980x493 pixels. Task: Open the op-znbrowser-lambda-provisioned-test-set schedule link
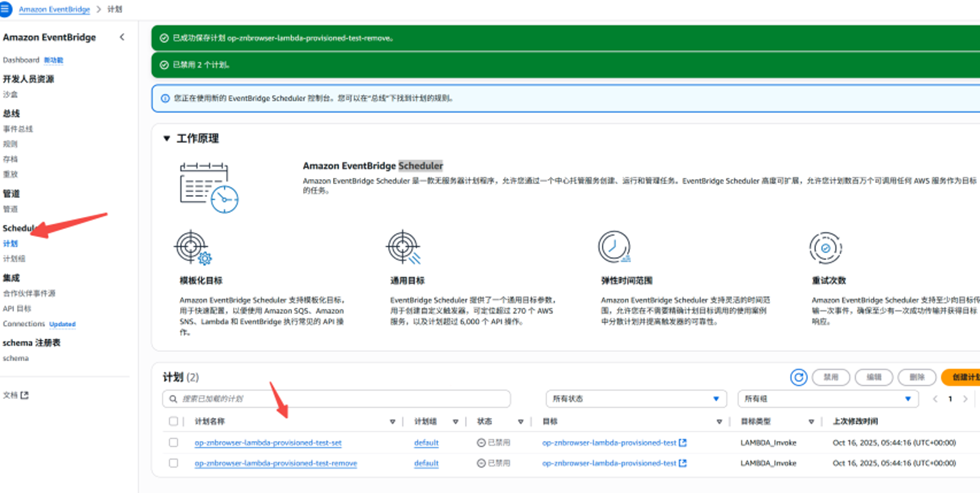tap(268, 443)
